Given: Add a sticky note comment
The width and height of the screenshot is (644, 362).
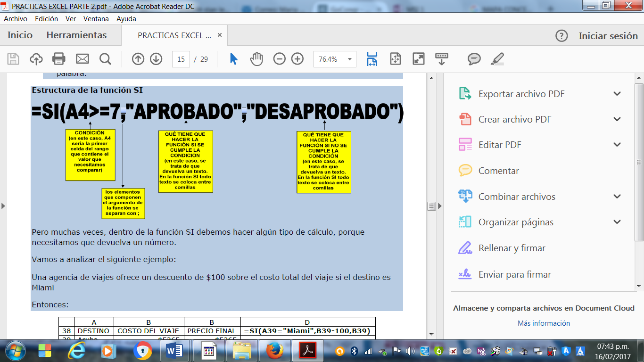Looking at the screenshot, I should [474, 59].
